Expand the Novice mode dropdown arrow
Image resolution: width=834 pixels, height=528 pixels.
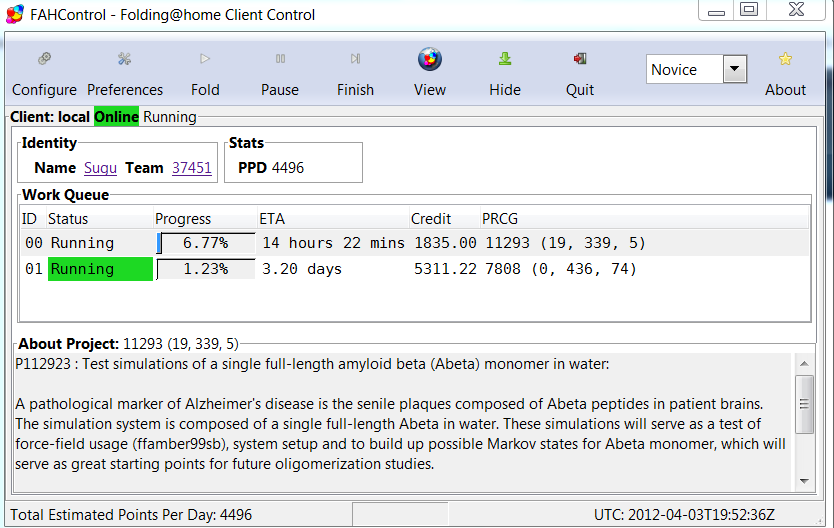coord(735,69)
